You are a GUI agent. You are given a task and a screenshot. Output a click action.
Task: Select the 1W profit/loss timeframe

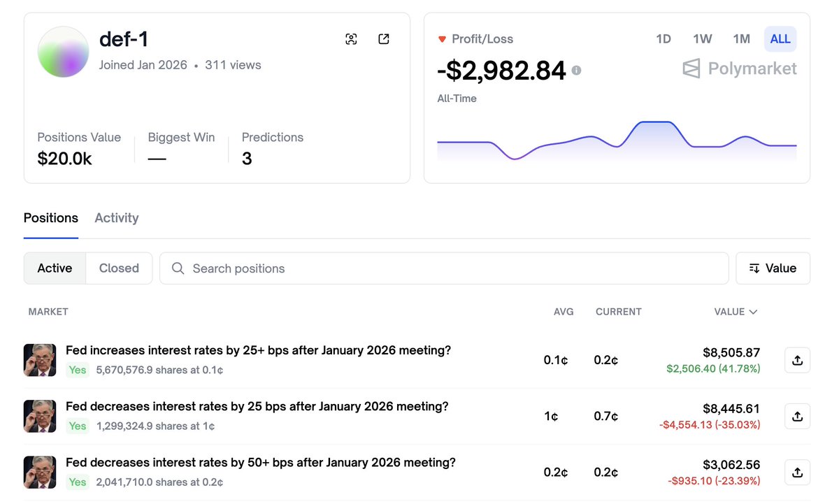tap(702, 39)
